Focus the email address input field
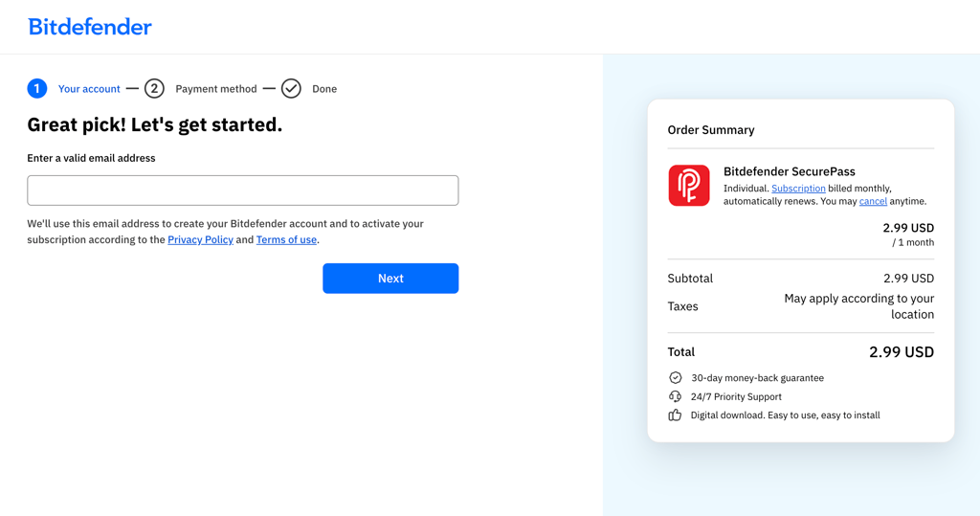This screenshot has height=516, width=980. point(242,191)
